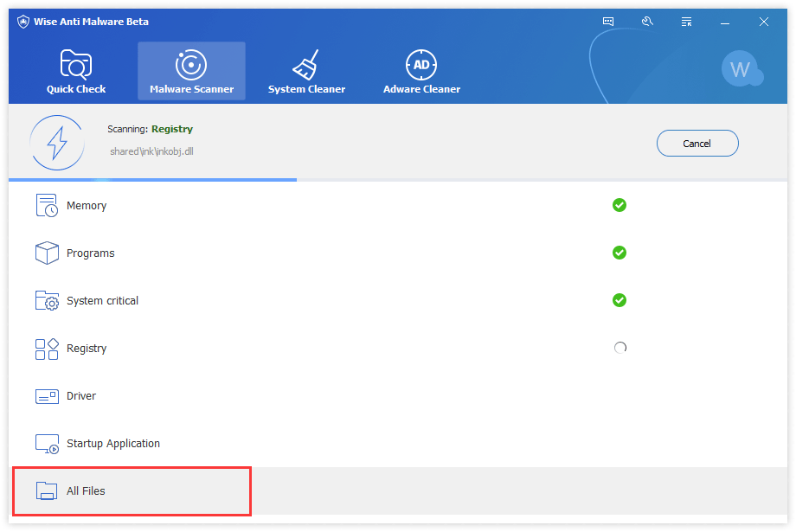The height and width of the screenshot is (532, 796).
Task: Select the System critical label
Action: coord(102,300)
